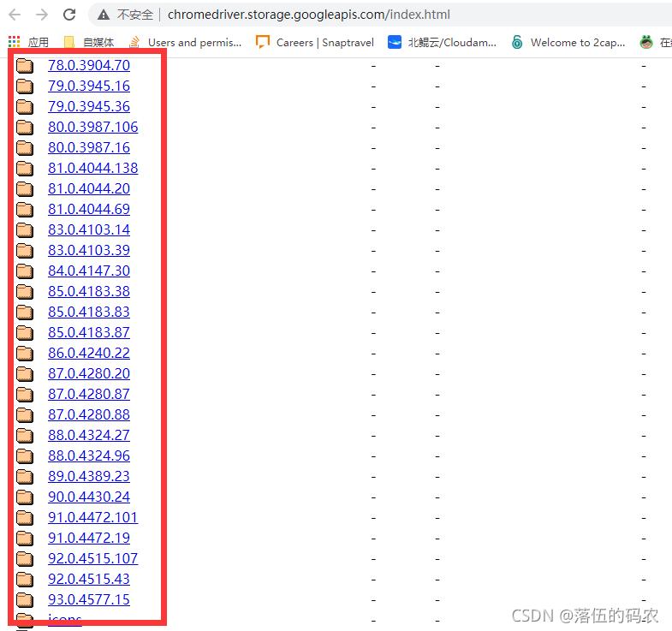Open folder link 80.0.3987.16
This screenshot has width=672, height=631.
click(x=89, y=147)
